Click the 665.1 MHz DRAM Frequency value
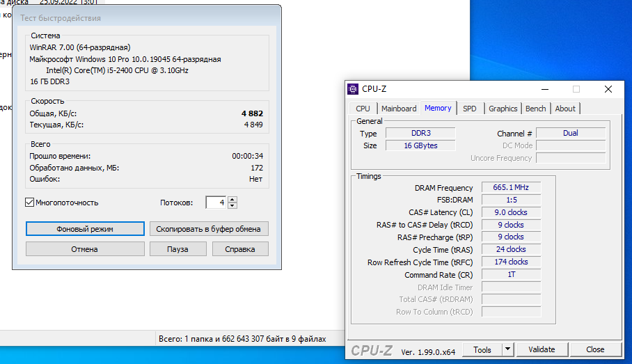 (x=511, y=187)
